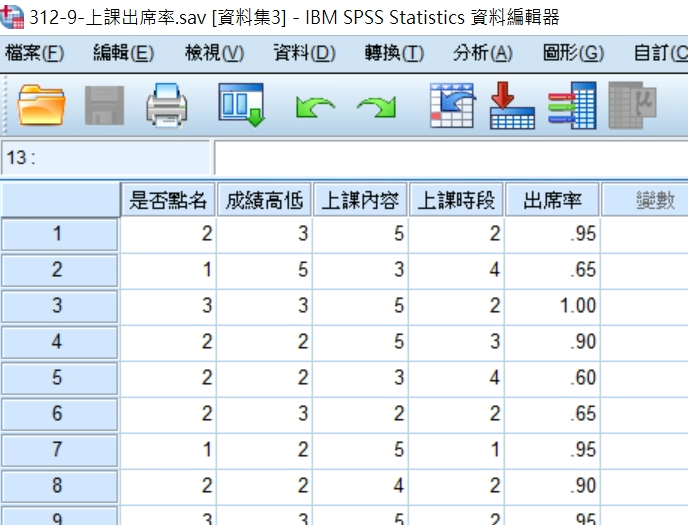Open the Recall recent dialogs icon
The image size is (688, 525).
[x=241, y=105]
